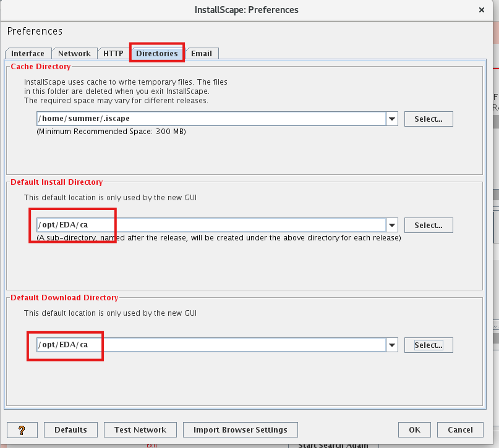Switch to the Interface tab
The image size is (499, 448).
tap(28, 54)
